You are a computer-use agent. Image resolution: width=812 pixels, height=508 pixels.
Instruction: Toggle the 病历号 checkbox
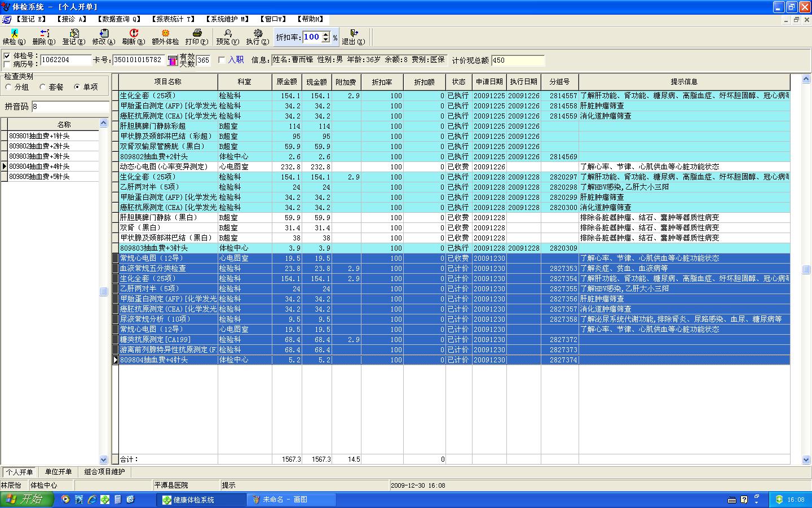7,64
